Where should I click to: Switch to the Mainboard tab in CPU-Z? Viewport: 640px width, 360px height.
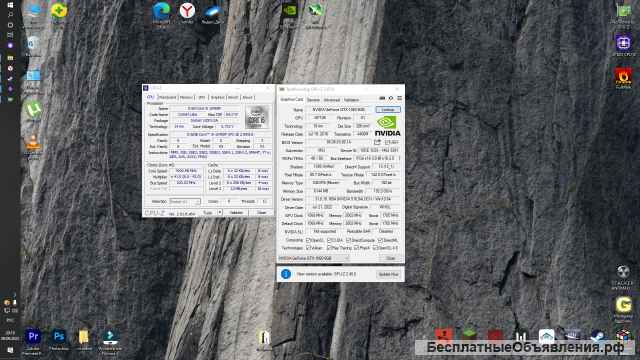167,97
